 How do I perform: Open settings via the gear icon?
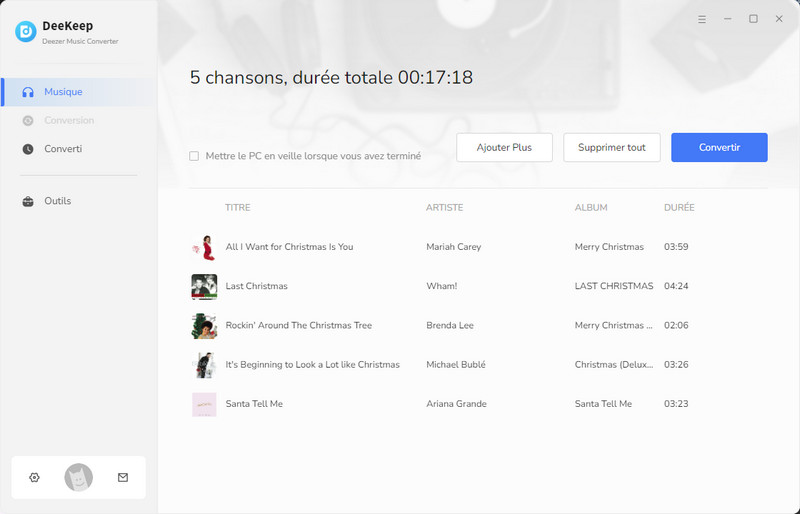click(x=34, y=477)
